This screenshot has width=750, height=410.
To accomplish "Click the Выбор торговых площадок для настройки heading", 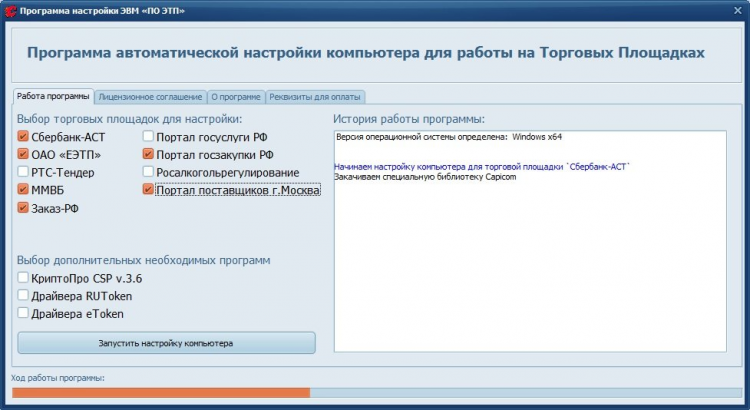I will click(x=130, y=119).
